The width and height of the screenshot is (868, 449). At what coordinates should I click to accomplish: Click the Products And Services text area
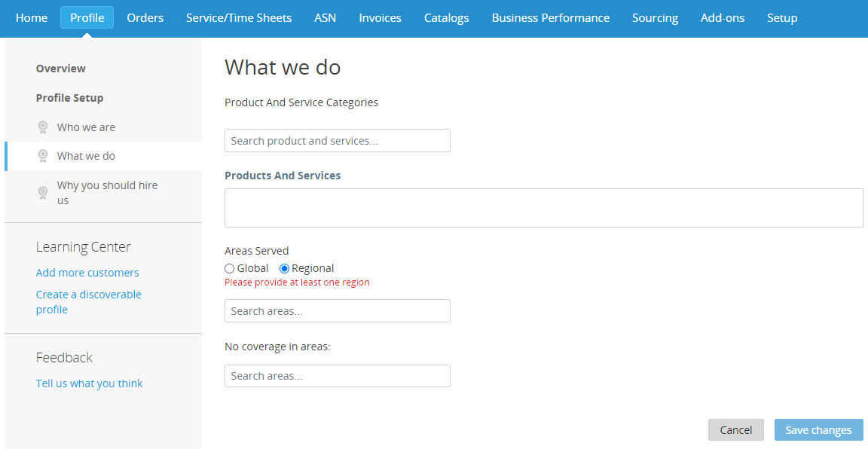(543, 208)
